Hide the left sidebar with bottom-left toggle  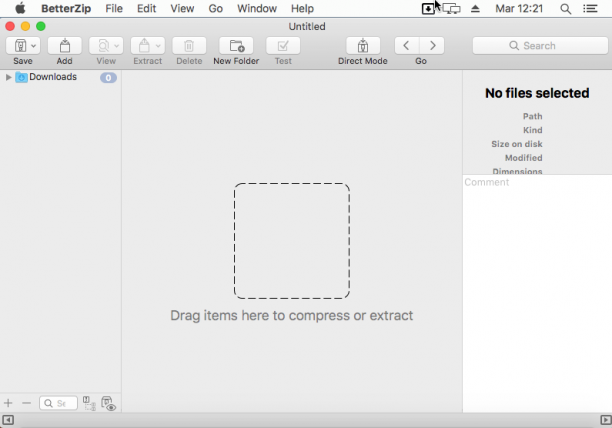coord(8,420)
